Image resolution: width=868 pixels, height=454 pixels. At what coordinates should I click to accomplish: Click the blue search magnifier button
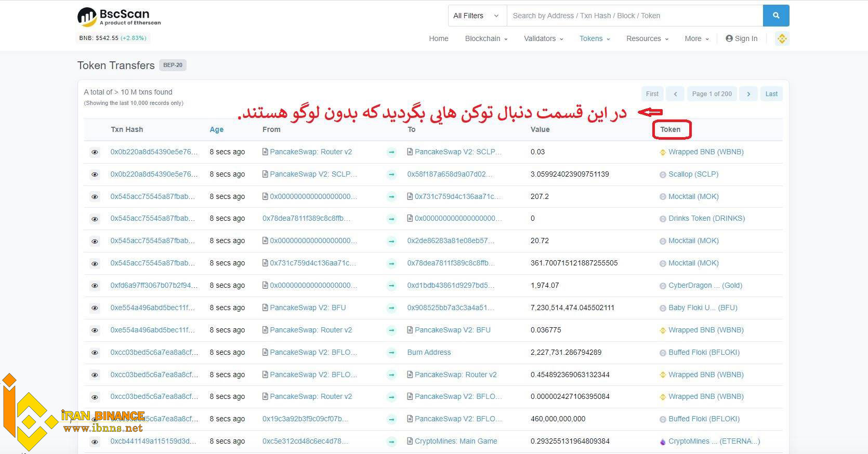[x=776, y=16]
